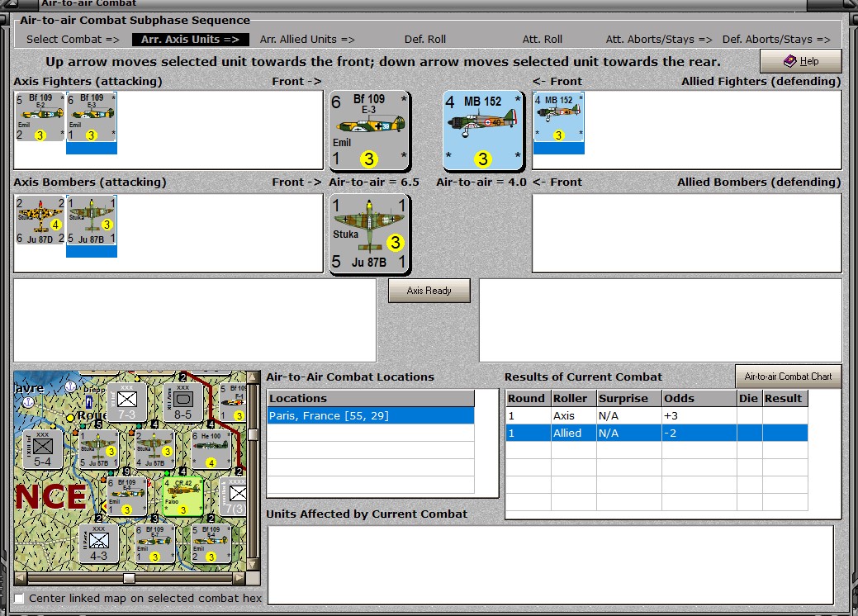Click II Para 4-3 unit on map

pyautogui.click(x=98, y=544)
